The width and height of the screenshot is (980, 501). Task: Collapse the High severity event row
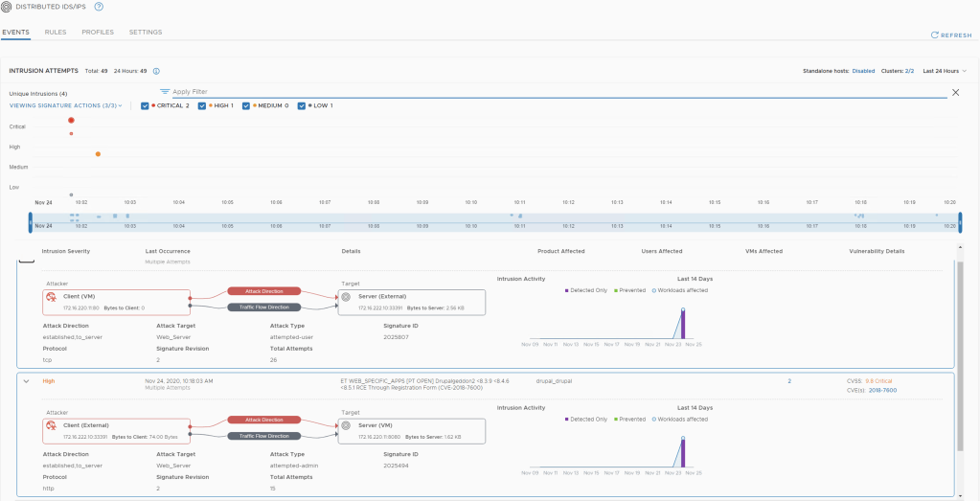pyautogui.click(x=26, y=380)
